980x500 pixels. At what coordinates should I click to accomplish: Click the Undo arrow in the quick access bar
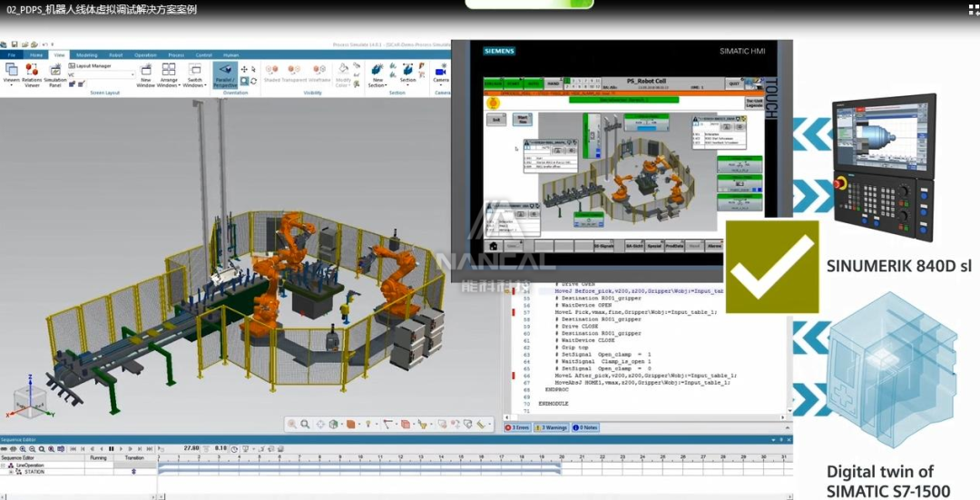[44, 44]
